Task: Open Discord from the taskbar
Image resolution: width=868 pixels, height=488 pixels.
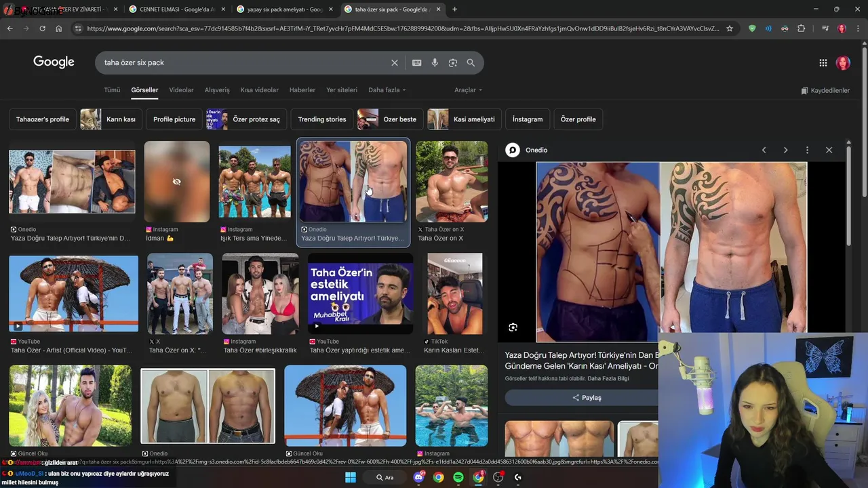Action: pos(418,477)
